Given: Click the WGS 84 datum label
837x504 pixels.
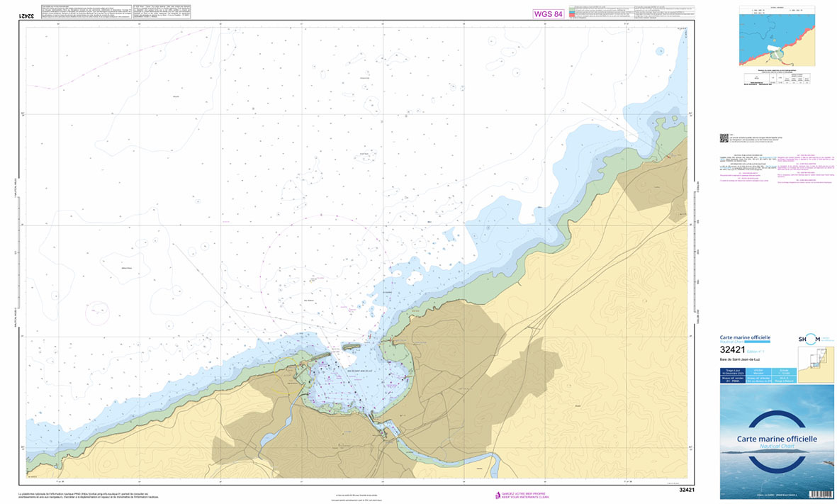Looking at the screenshot, I should pyautogui.click(x=548, y=13).
